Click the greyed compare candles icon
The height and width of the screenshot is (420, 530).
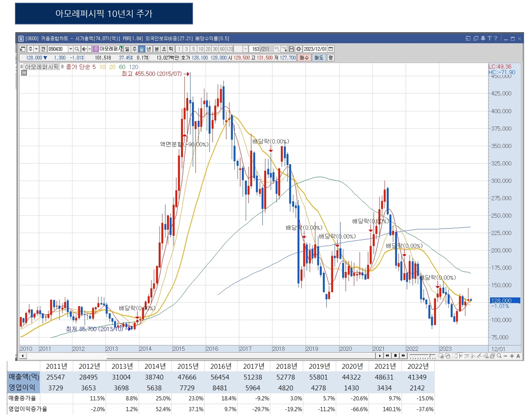click(277, 49)
